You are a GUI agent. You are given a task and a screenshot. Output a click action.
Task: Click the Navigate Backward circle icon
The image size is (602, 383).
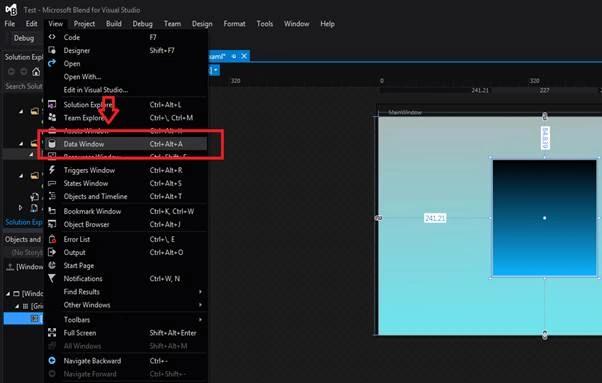coord(52,360)
